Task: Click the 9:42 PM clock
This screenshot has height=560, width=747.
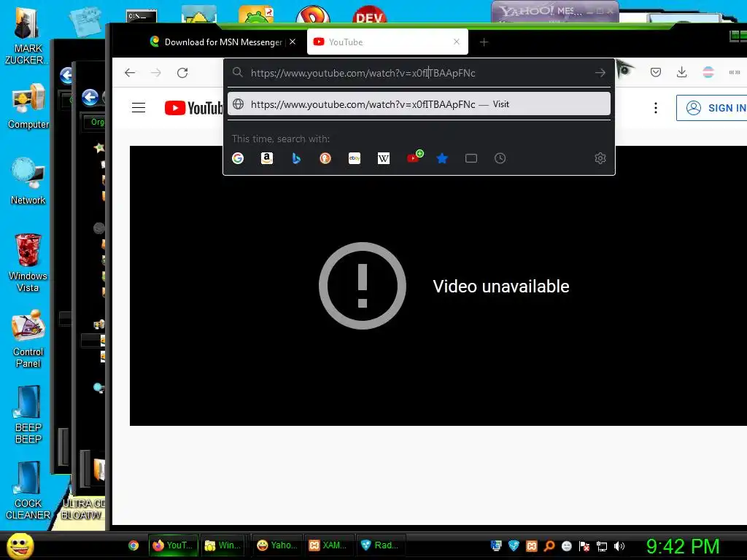Action: coord(683,546)
